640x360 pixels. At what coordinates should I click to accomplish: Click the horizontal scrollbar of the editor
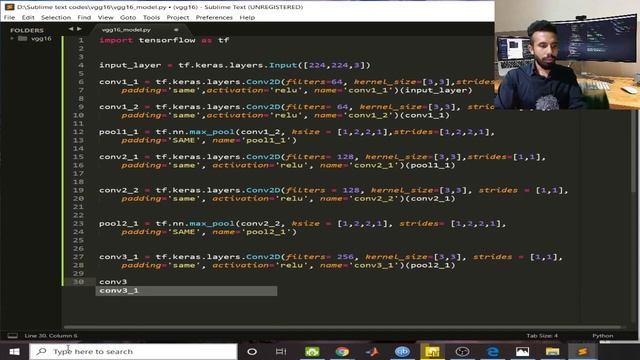click(343, 327)
